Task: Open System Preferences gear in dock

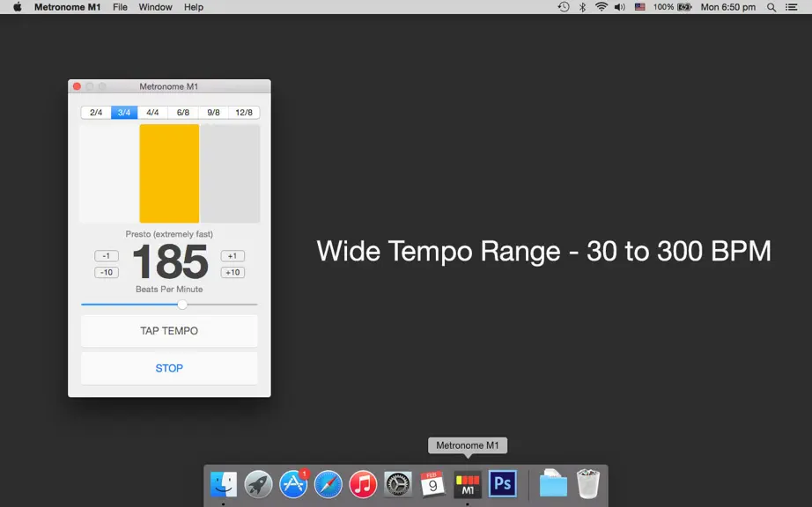Action: tap(398, 484)
